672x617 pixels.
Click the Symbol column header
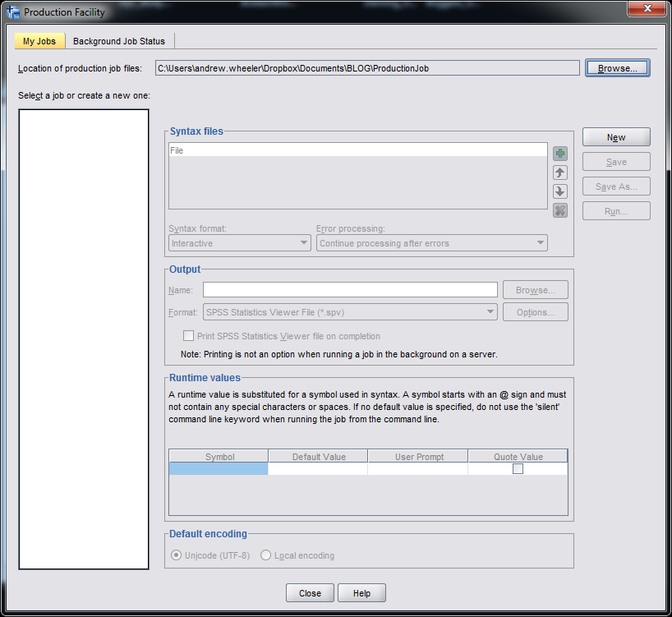219,456
